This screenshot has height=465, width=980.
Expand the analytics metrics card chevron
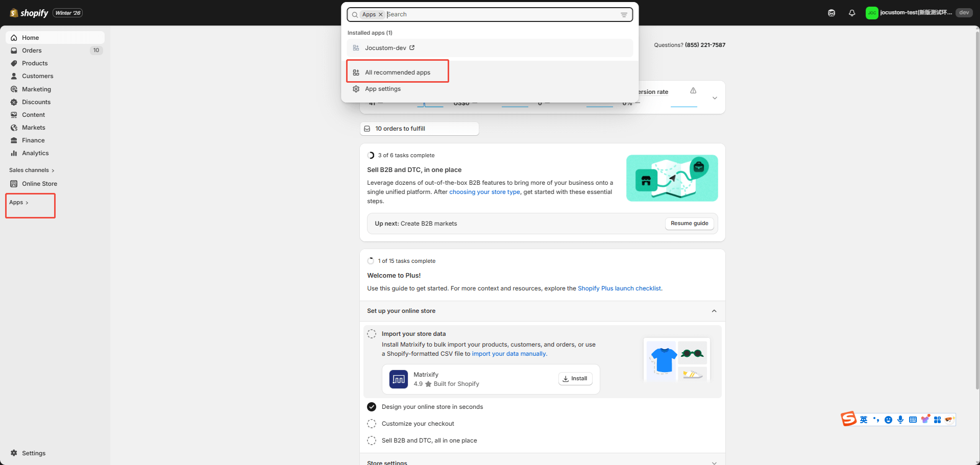(715, 98)
